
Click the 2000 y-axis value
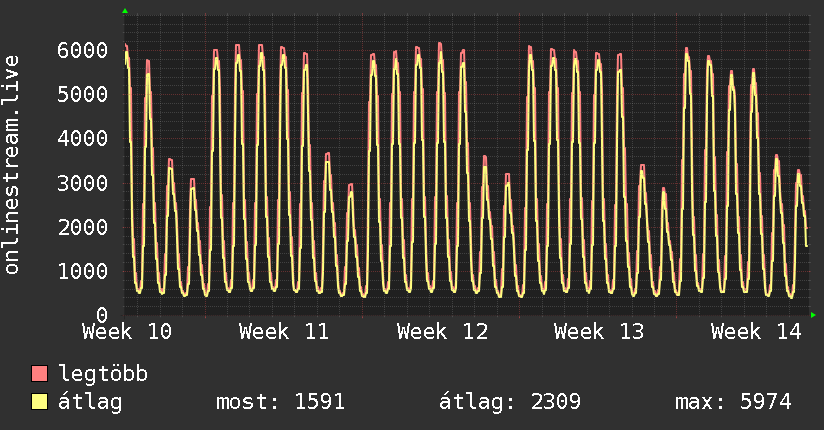pos(83,228)
